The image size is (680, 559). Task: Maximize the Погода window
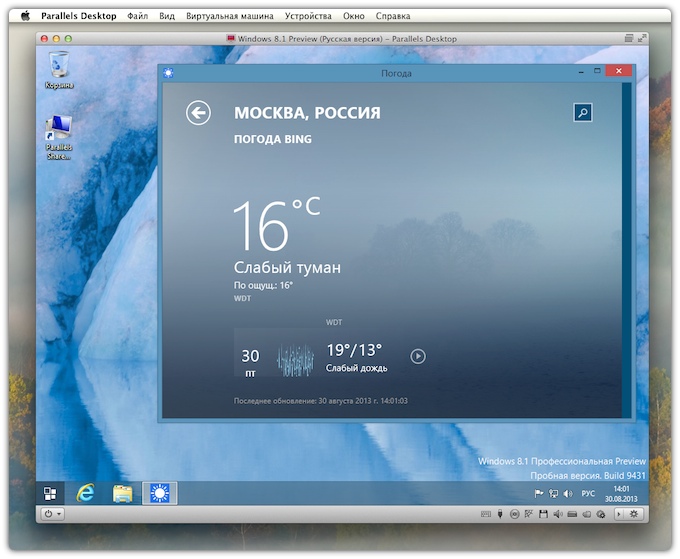click(x=597, y=71)
